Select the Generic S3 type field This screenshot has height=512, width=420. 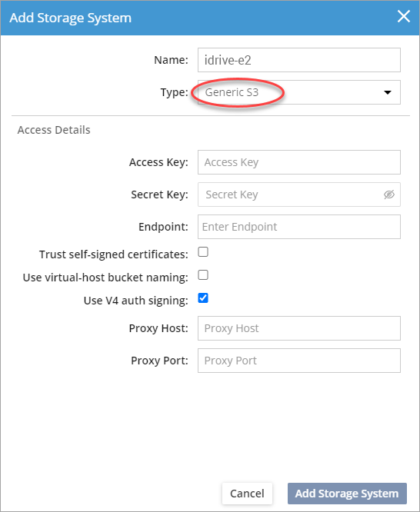[298, 92]
